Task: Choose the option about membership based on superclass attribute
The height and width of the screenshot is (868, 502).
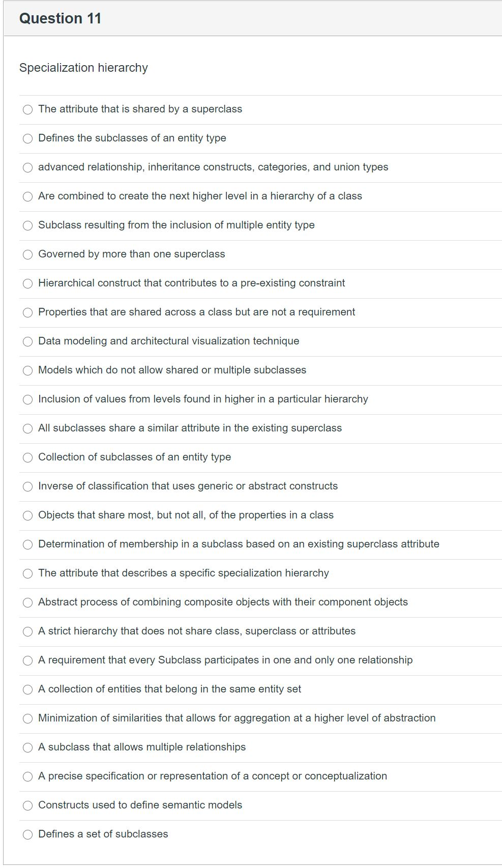Action: pos(27,544)
